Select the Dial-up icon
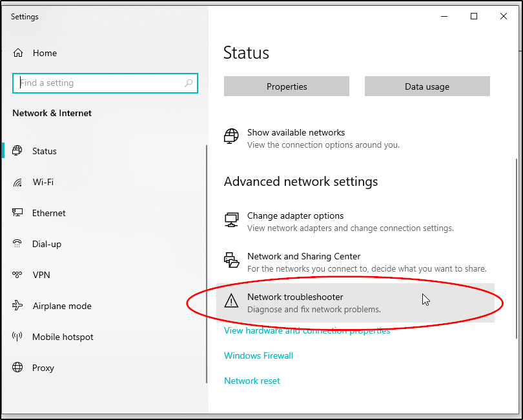The width and height of the screenshot is (523, 420). pos(17,244)
